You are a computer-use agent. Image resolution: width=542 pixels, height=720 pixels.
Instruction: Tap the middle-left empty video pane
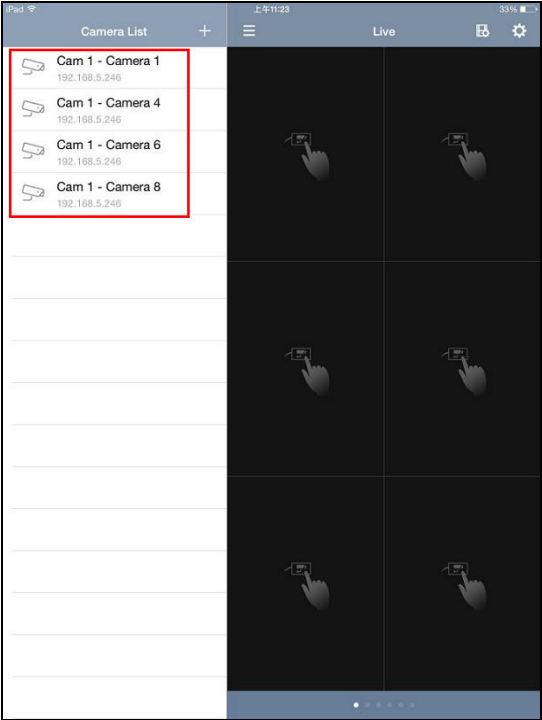pos(305,369)
